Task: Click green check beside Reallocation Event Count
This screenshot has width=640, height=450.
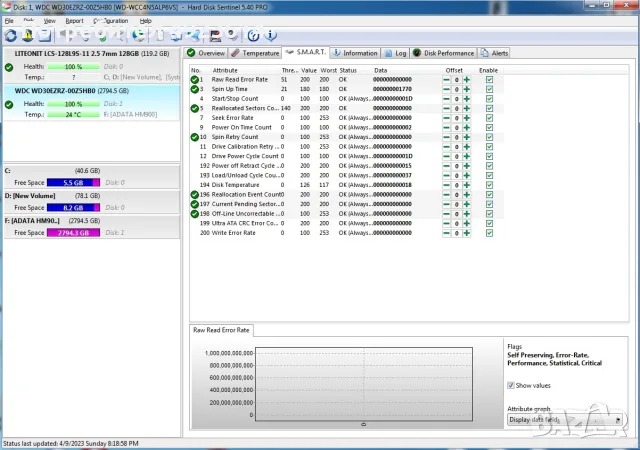Action: [195, 194]
